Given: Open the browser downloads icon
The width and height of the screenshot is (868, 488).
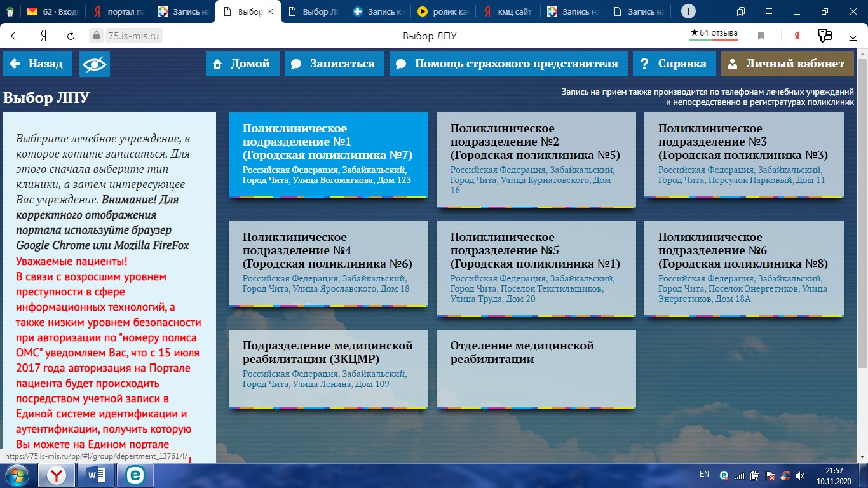Looking at the screenshot, I should point(853,36).
